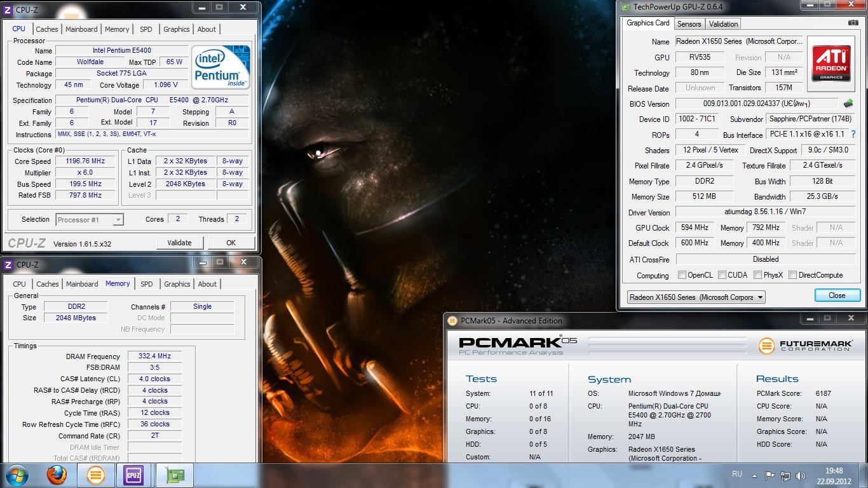Screen dimensions: 868x488
Task: Click the Command Rate 2T value
Action: (x=154, y=436)
